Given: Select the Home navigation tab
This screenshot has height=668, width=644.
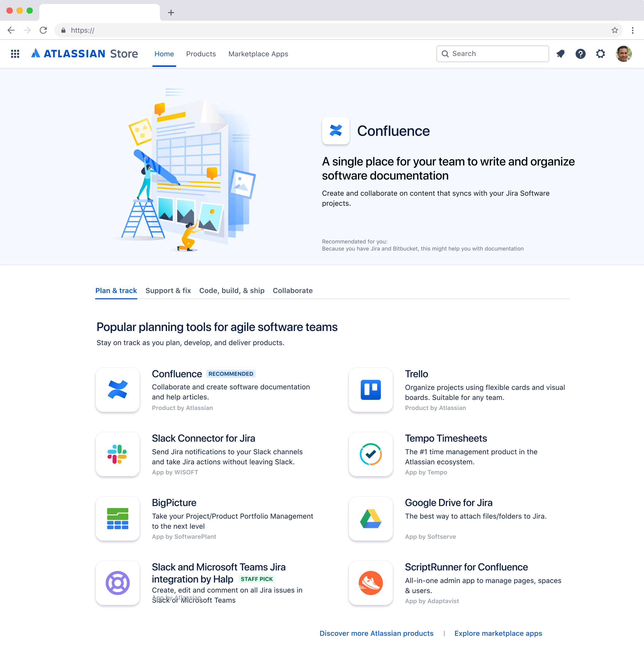Looking at the screenshot, I should pos(164,54).
